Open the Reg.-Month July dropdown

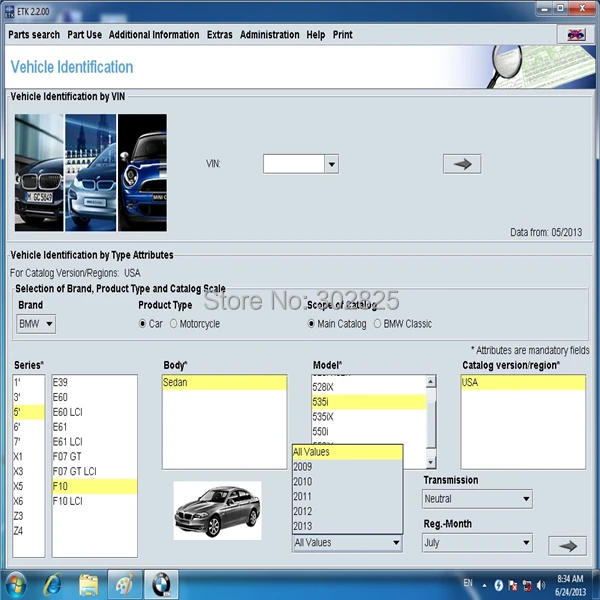click(x=477, y=543)
